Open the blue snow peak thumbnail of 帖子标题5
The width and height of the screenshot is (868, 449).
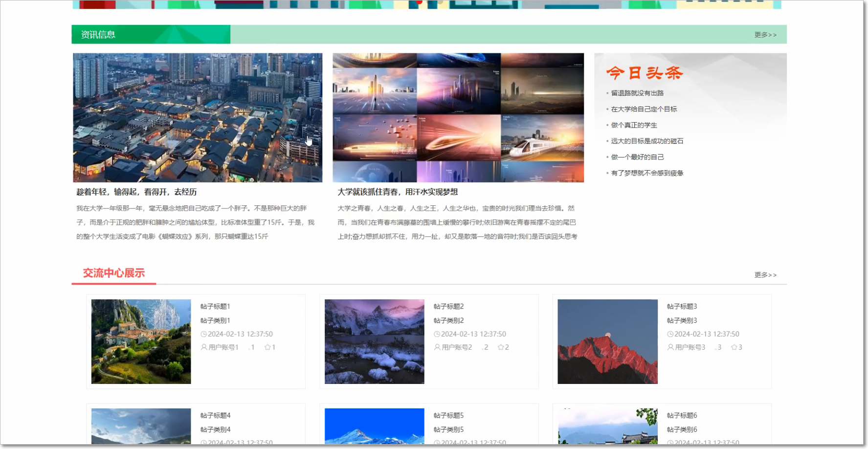pos(375,426)
